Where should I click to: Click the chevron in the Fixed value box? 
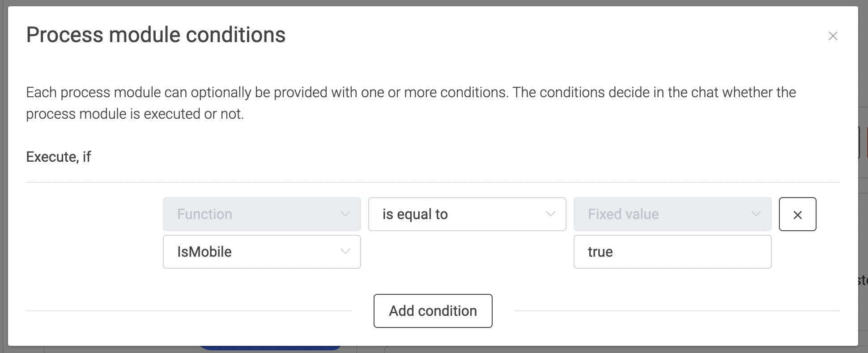coord(757,214)
